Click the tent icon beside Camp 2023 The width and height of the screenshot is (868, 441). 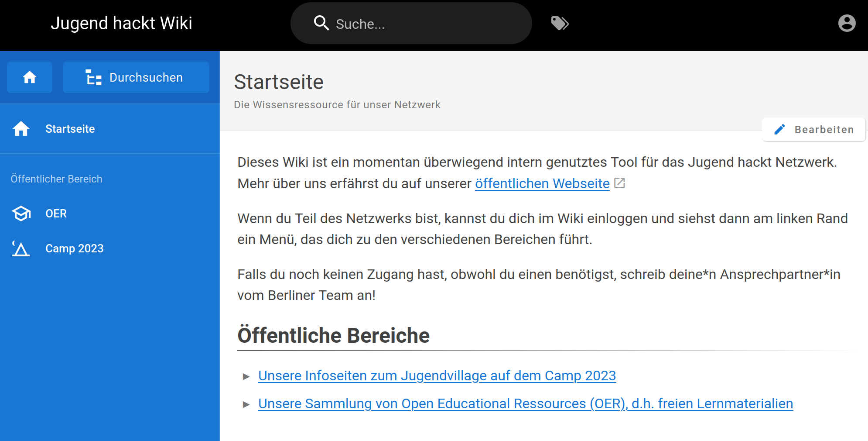click(21, 248)
